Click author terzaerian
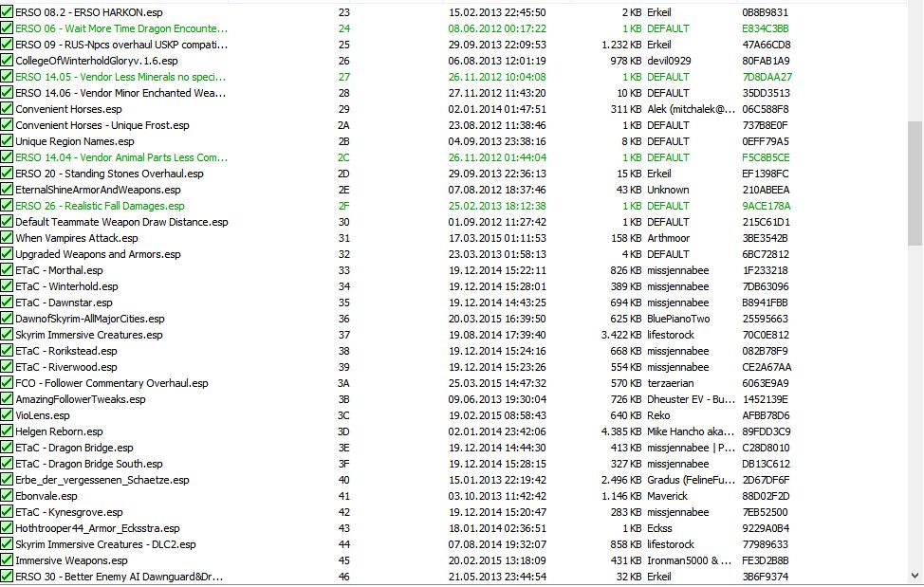 click(x=670, y=383)
